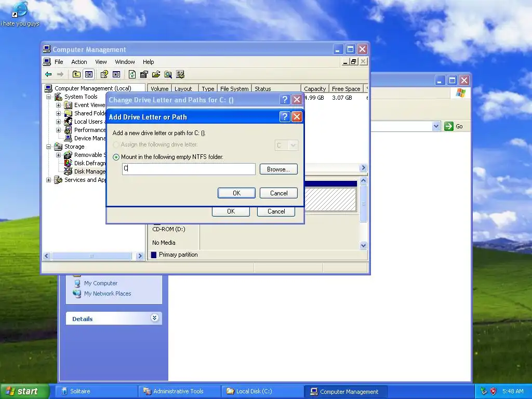Click the Open folder toolbar icon
This screenshot has width=532, height=399.
(x=156, y=74)
